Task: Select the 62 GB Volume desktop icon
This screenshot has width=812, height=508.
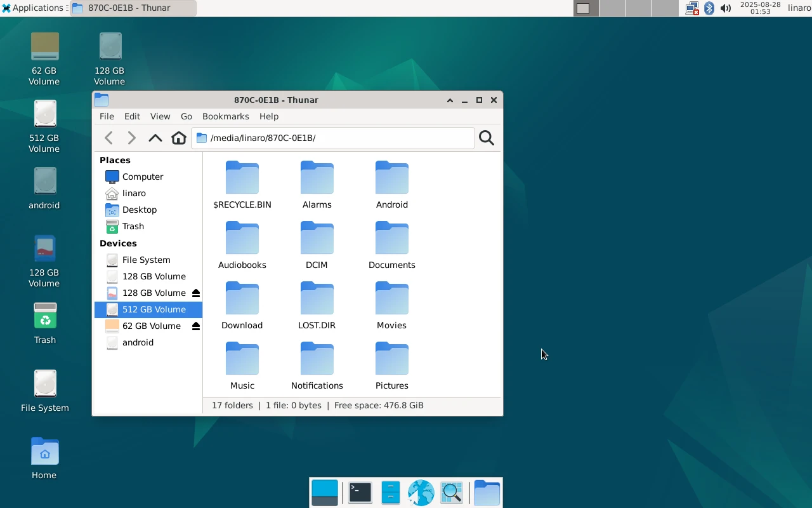Action: (x=44, y=59)
